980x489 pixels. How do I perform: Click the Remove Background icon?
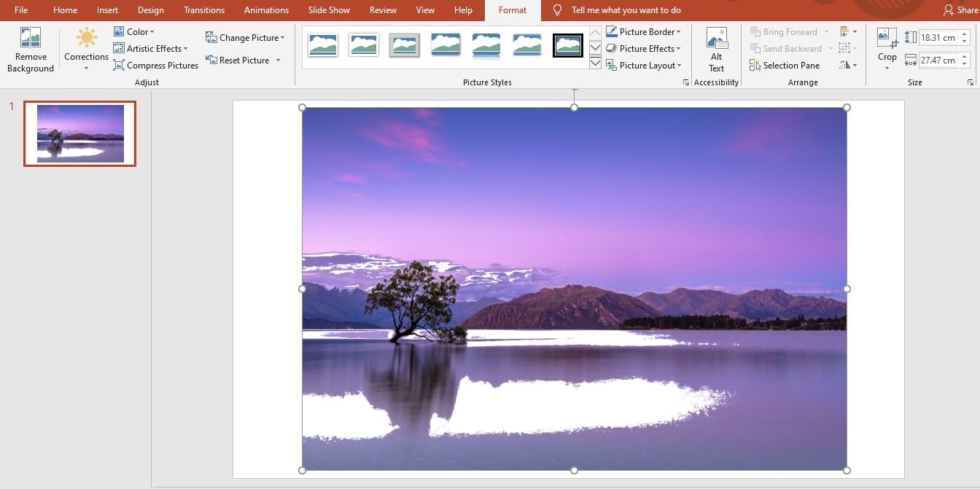(x=31, y=39)
